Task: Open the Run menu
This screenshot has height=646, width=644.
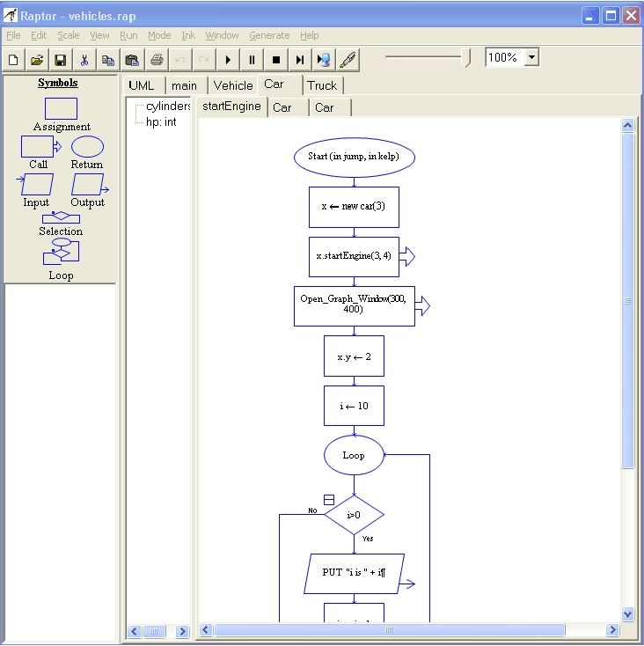Action: tap(128, 35)
